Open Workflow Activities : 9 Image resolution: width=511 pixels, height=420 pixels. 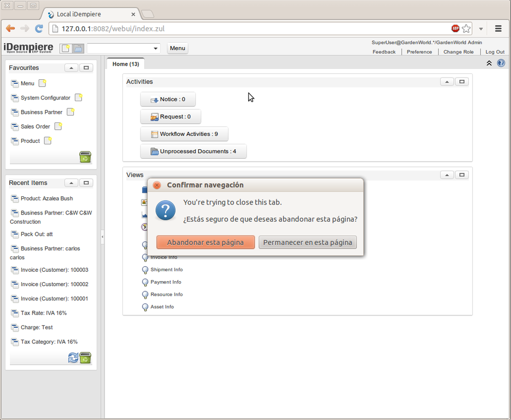click(184, 134)
